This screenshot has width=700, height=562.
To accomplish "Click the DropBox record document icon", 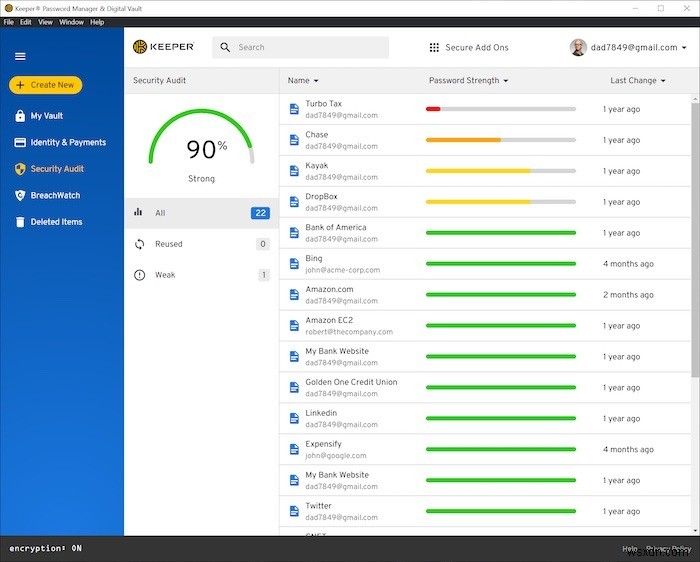I will point(294,202).
